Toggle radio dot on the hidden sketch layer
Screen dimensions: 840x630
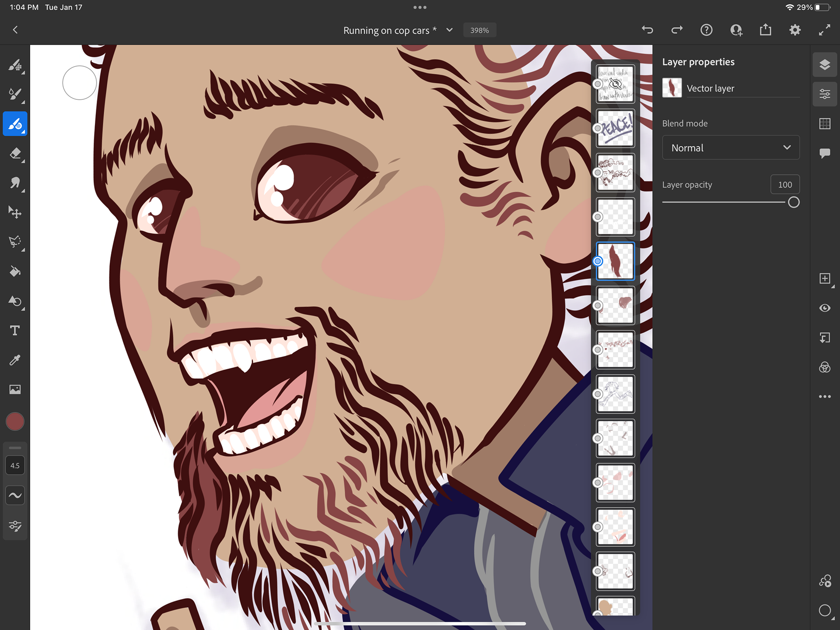pos(598,84)
